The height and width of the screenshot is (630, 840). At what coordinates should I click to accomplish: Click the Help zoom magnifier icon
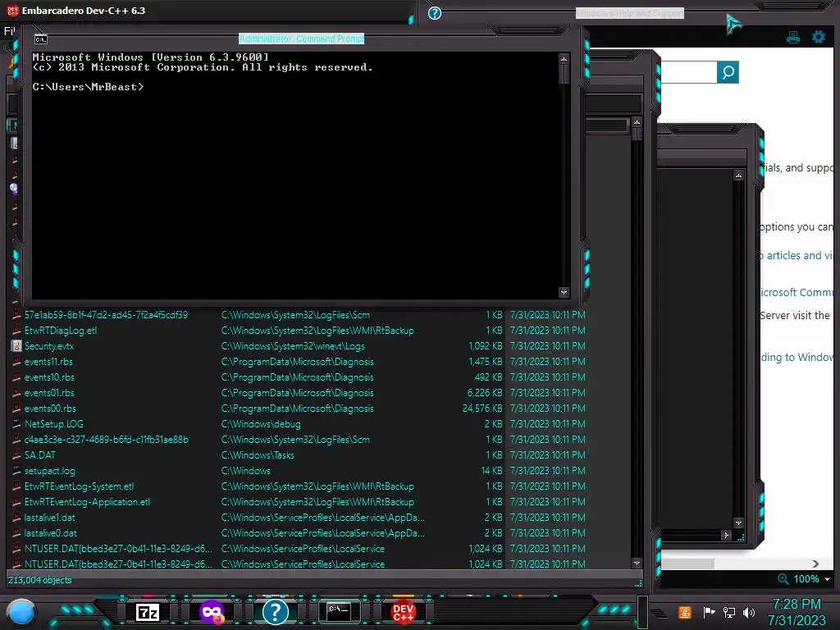pos(783,578)
